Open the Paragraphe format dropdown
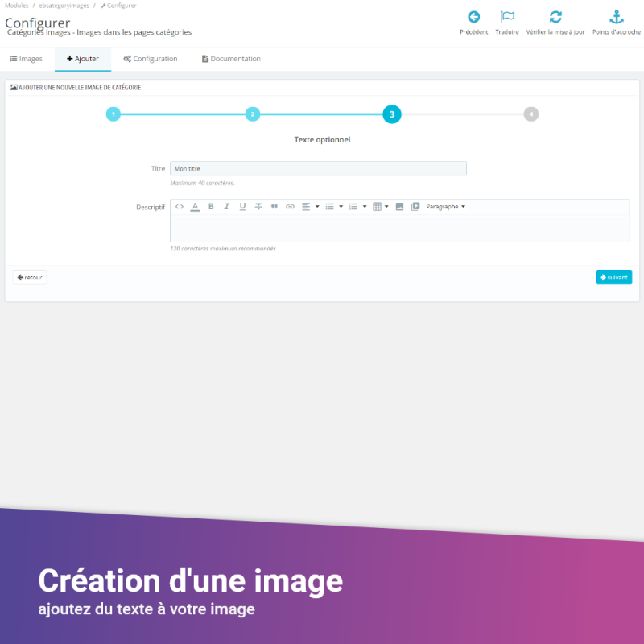 pos(445,207)
